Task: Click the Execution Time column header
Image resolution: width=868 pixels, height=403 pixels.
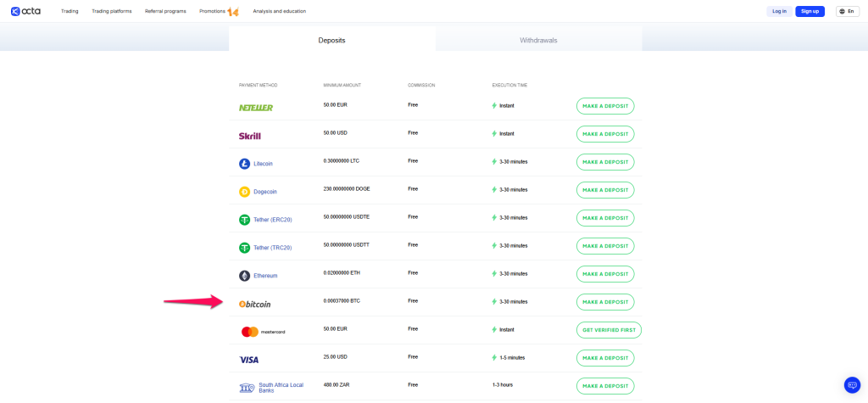Action: (509, 86)
